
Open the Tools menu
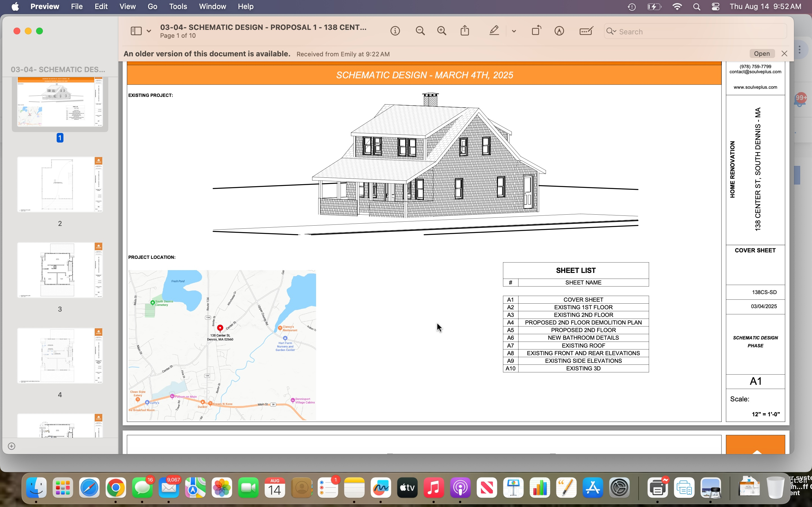178,7
